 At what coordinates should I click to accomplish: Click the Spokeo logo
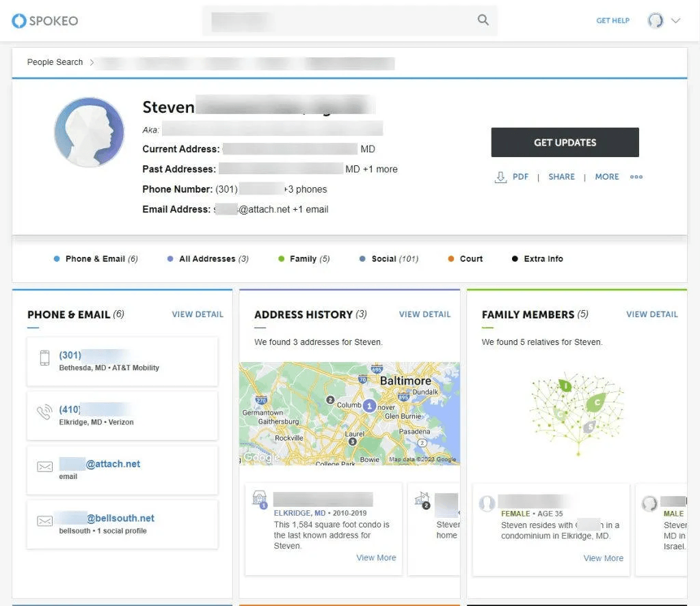pos(44,20)
